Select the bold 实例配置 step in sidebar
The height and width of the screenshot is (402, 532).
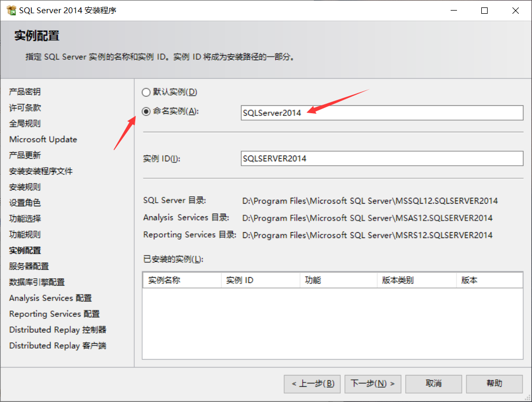click(x=25, y=250)
